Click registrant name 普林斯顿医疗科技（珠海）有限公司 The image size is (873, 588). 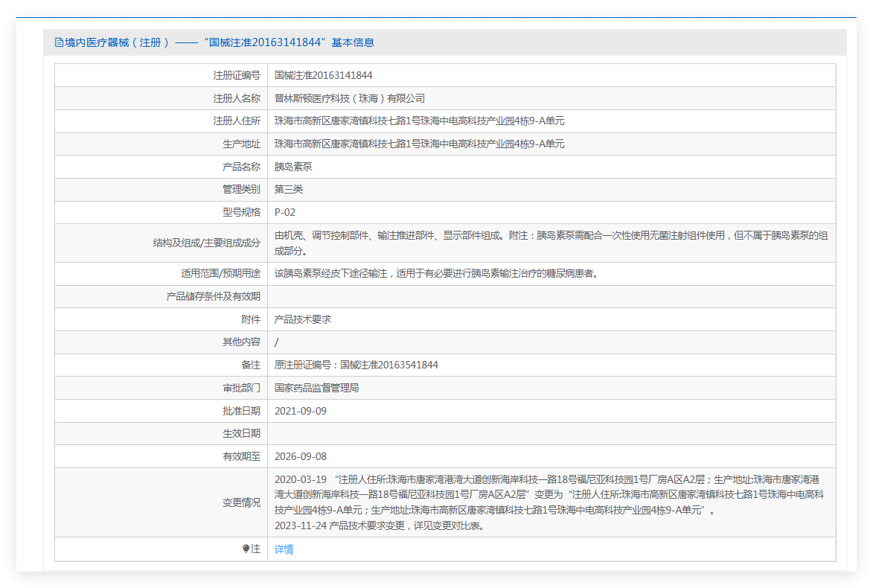350,98
